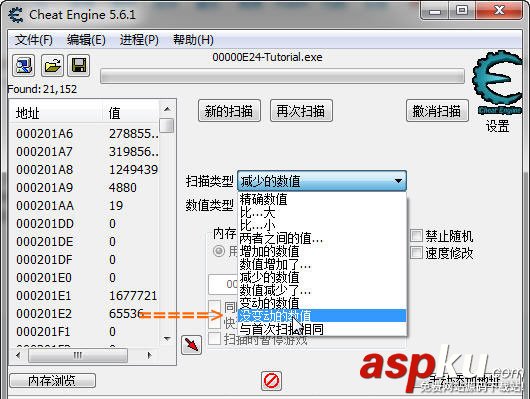
Task: Click the 地址 column header
Action: click(56, 113)
